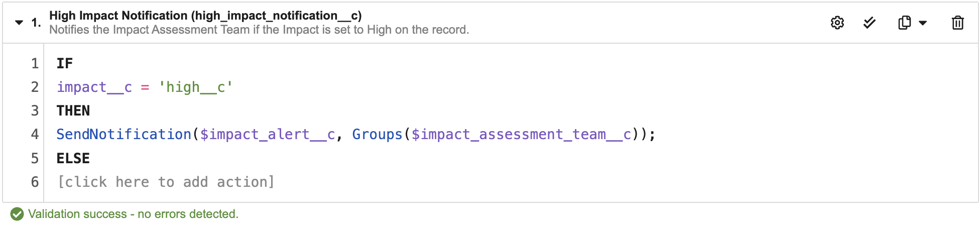Image resolution: width=980 pixels, height=226 pixels.
Task: Click the SendNotification function name
Action: [124, 134]
